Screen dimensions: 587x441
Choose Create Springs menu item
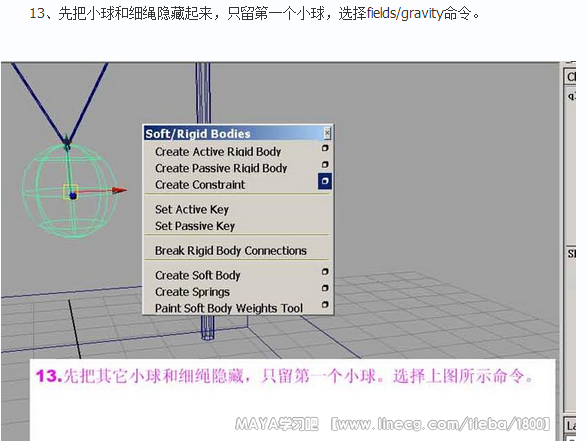point(192,292)
